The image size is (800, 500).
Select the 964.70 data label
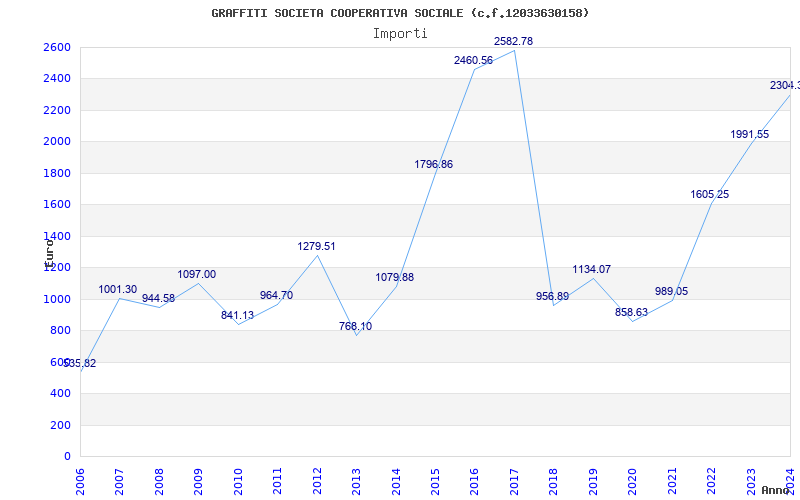pos(277,295)
